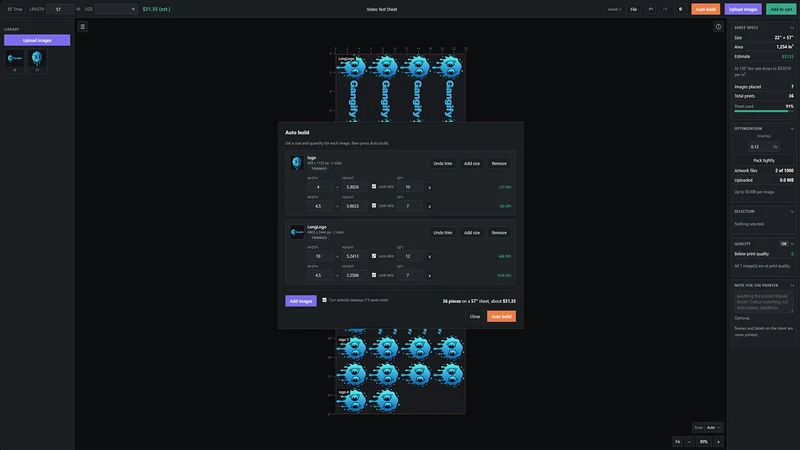Click the saved status indicator
Viewport: 800px width, 450px height.
click(x=614, y=9)
